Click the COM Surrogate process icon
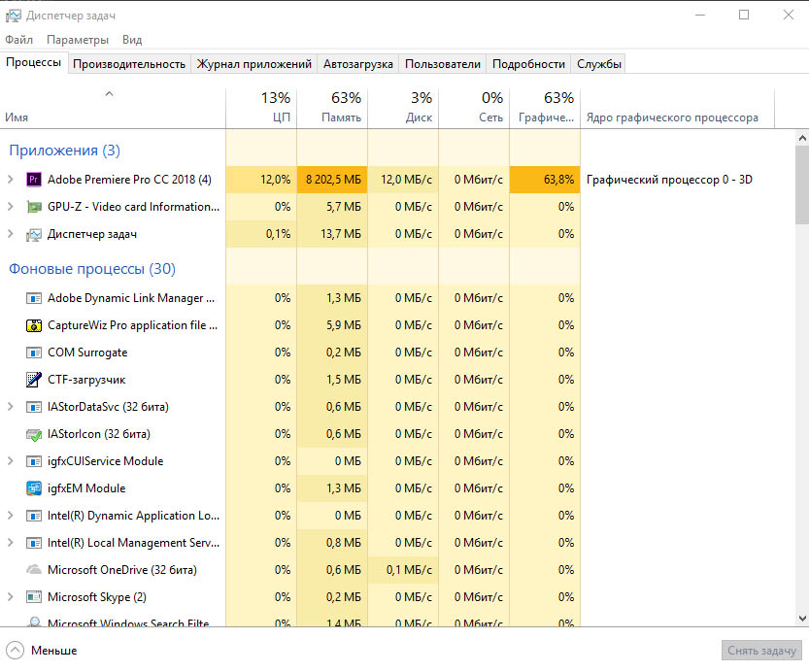 (34, 353)
